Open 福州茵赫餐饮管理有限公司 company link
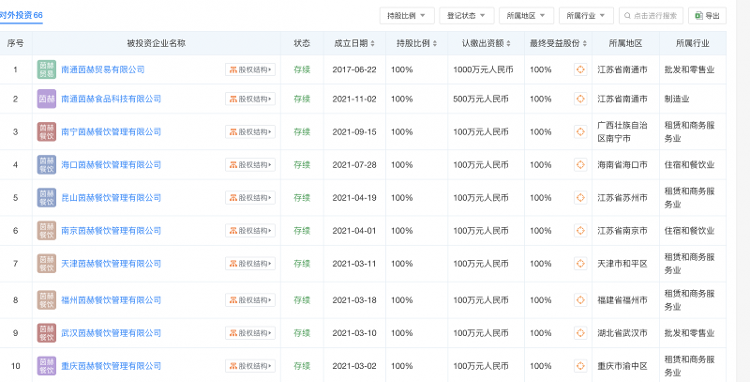The width and height of the screenshot is (750, 382). [111, 300]
